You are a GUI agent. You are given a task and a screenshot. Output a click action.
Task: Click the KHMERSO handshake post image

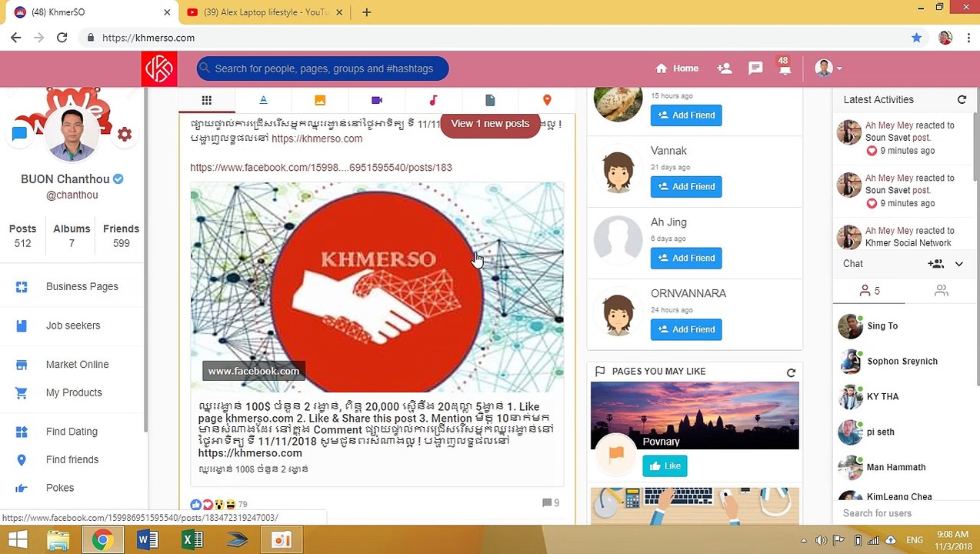click(377, 288)
